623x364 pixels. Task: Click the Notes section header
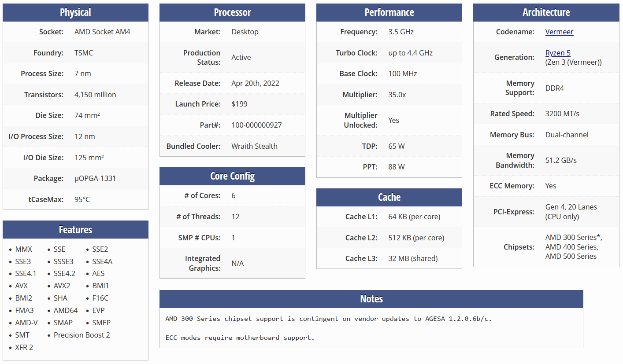pos(371,299)
